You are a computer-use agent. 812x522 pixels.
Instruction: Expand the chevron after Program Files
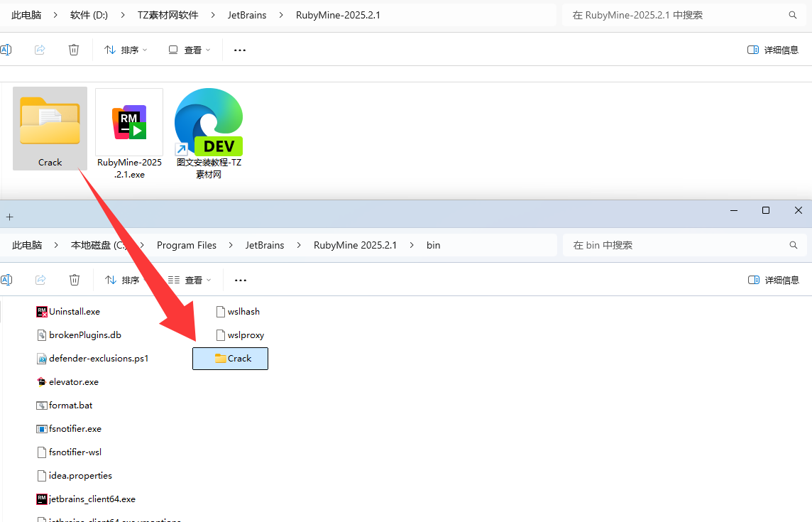point(231,245)
